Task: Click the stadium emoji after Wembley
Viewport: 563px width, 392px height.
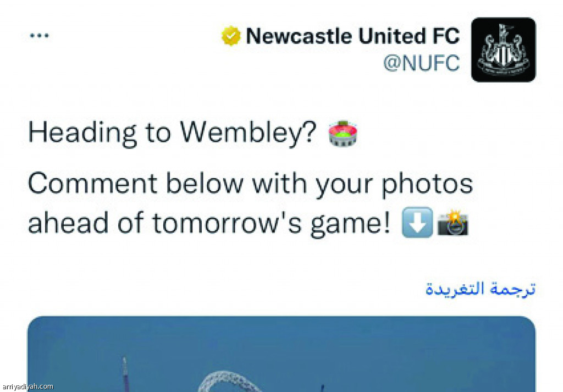Action: point(344,134)
